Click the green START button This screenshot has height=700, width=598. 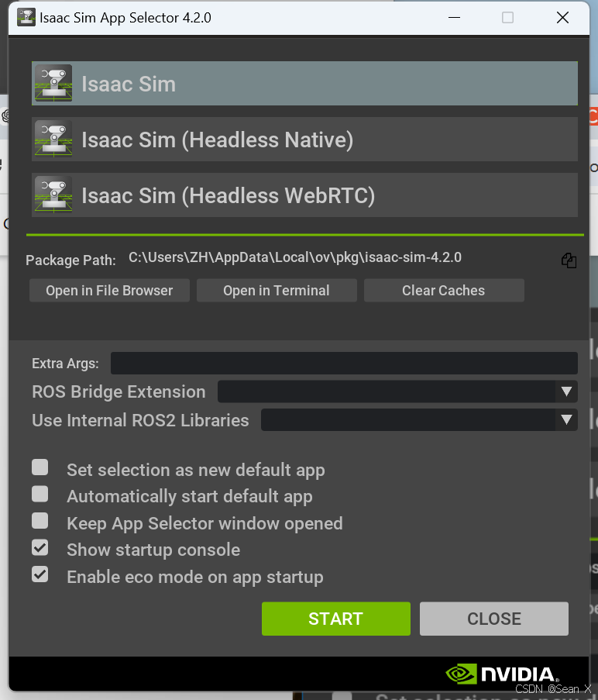pos(335,619)
